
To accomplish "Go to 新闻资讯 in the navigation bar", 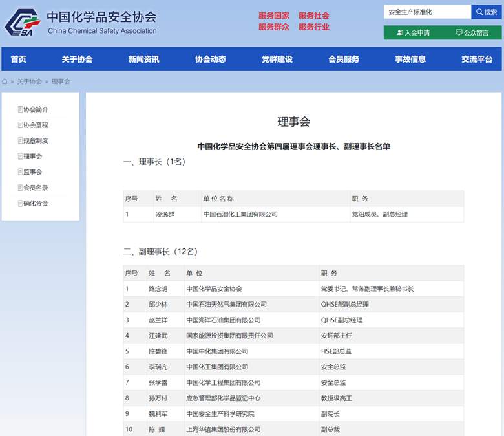I will tap(143, 60).
